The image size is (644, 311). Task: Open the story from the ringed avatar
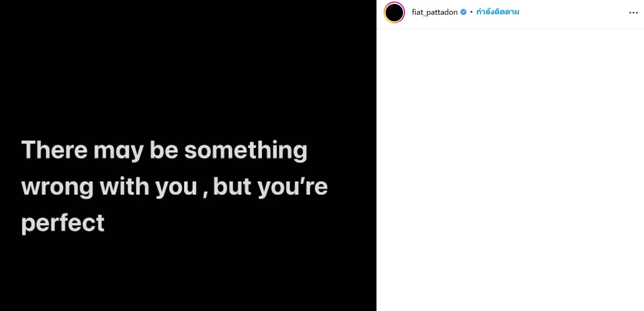click(x=394, y=13)
